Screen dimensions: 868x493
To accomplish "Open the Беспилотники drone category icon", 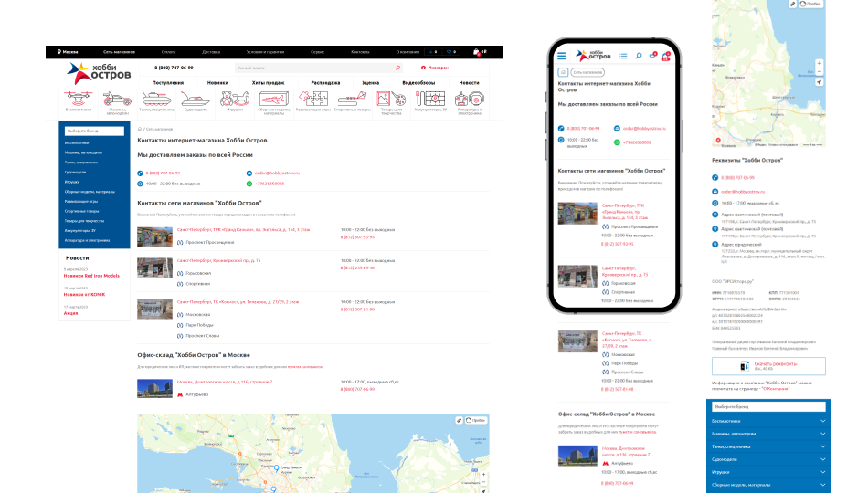I will point(78,99).
